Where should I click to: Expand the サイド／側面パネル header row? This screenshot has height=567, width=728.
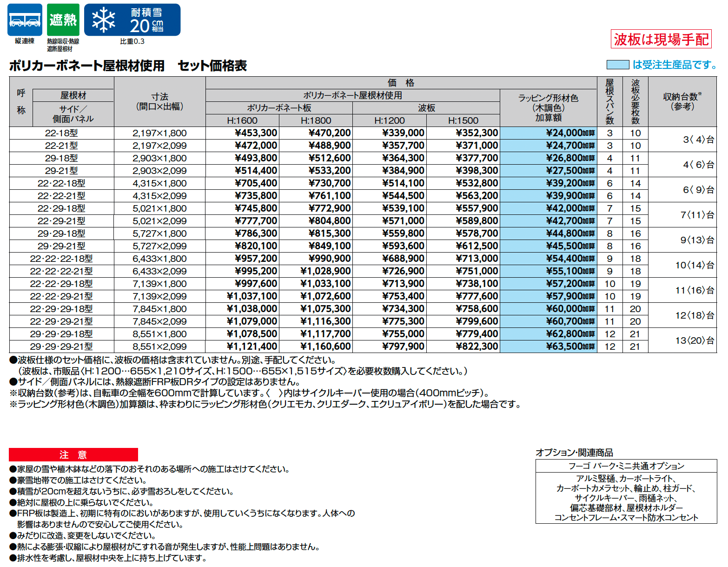[x=73, y=114]
